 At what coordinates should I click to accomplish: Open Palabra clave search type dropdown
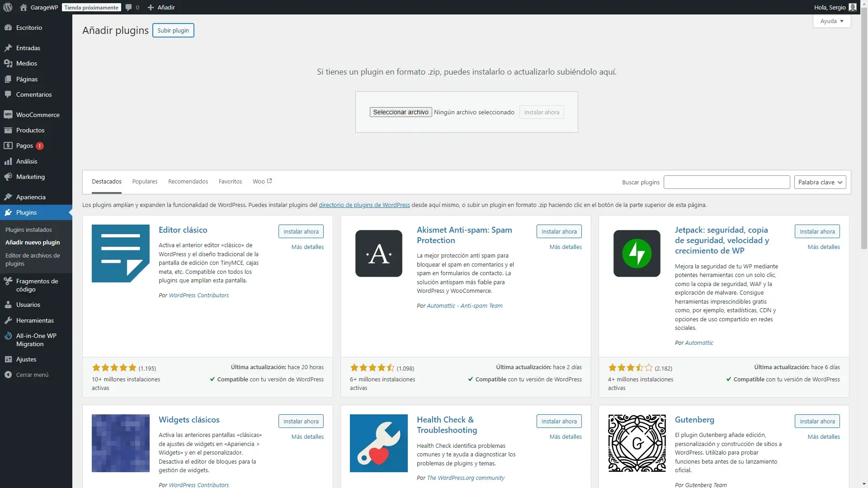point(820,182)
